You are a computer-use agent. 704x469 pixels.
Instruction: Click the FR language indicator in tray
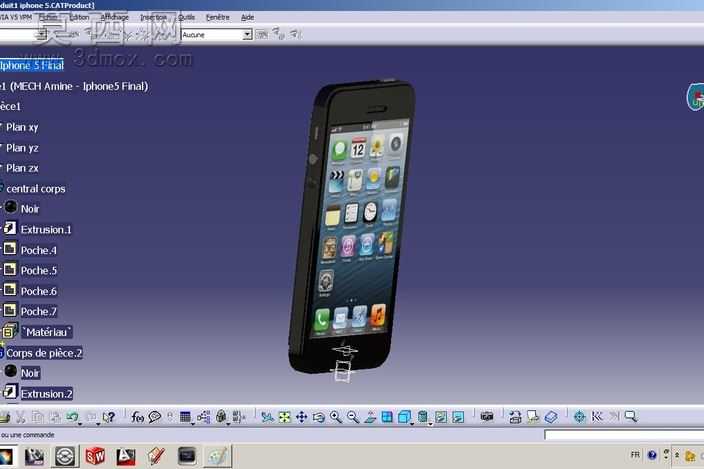click(635, 455)
